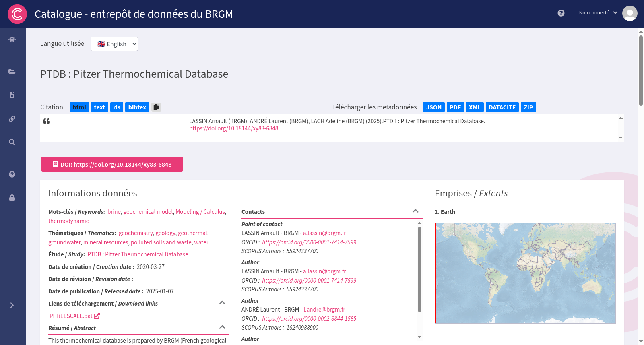
Task: Click the contacts list scrollbar
Action: 419,269
